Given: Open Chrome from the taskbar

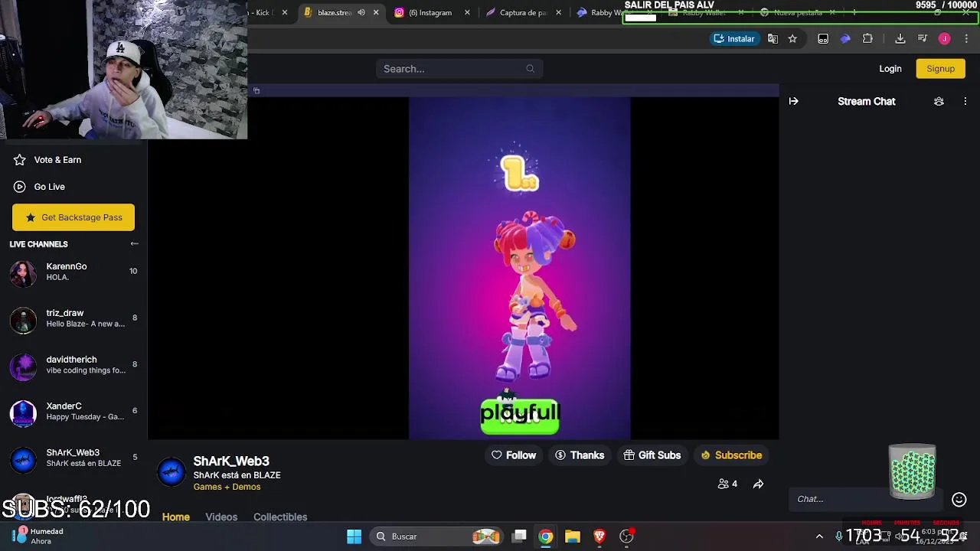Looking at the screenshot, I should (545, 536).
